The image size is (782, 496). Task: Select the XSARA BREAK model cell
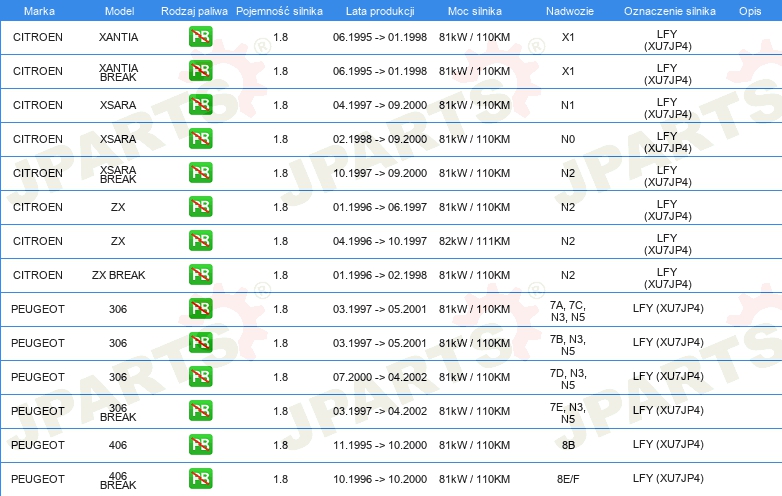tap(118, 174)
